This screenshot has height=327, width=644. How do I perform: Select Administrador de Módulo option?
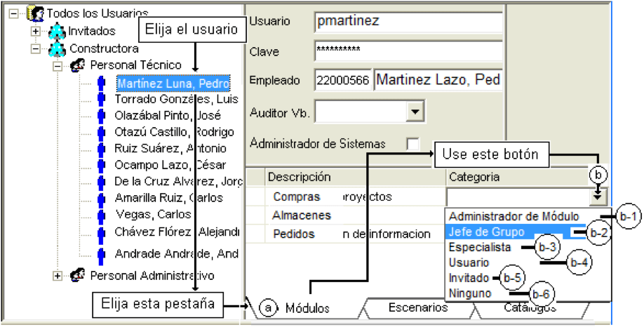click(x=514, y=217)
